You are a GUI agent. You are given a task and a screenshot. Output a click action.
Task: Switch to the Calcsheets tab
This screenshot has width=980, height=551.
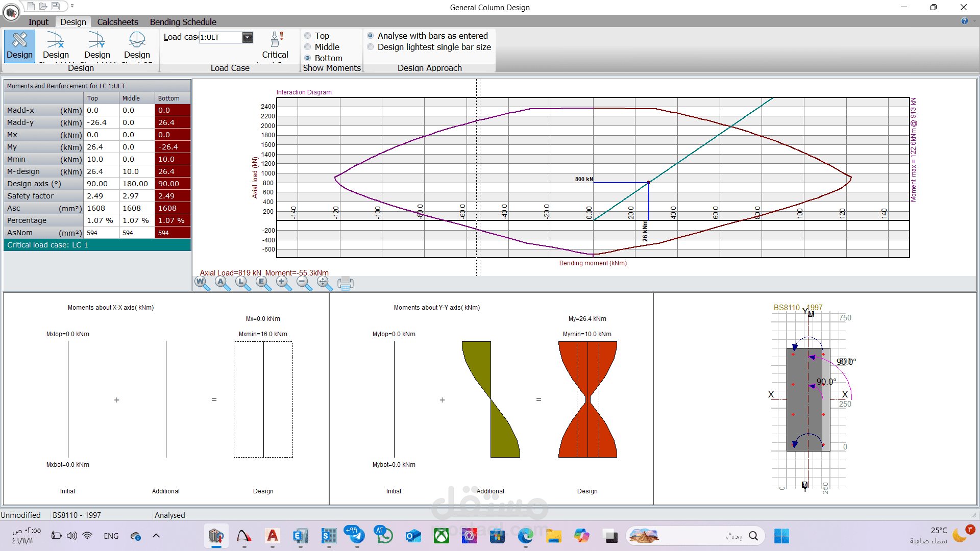117,22
